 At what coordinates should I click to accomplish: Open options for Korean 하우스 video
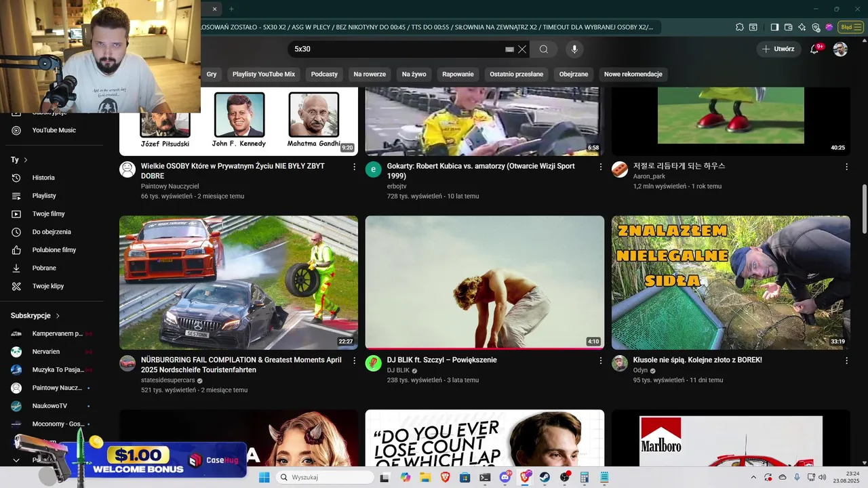click(846, 167)
